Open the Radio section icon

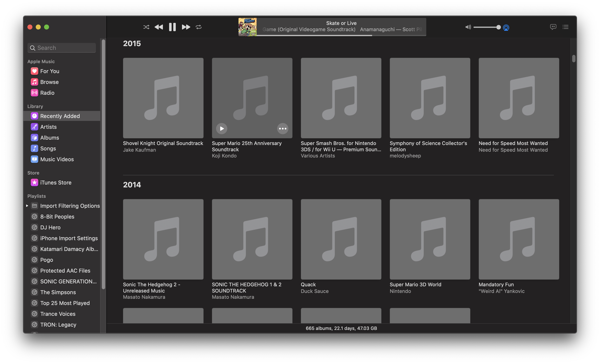click(34, 93)
